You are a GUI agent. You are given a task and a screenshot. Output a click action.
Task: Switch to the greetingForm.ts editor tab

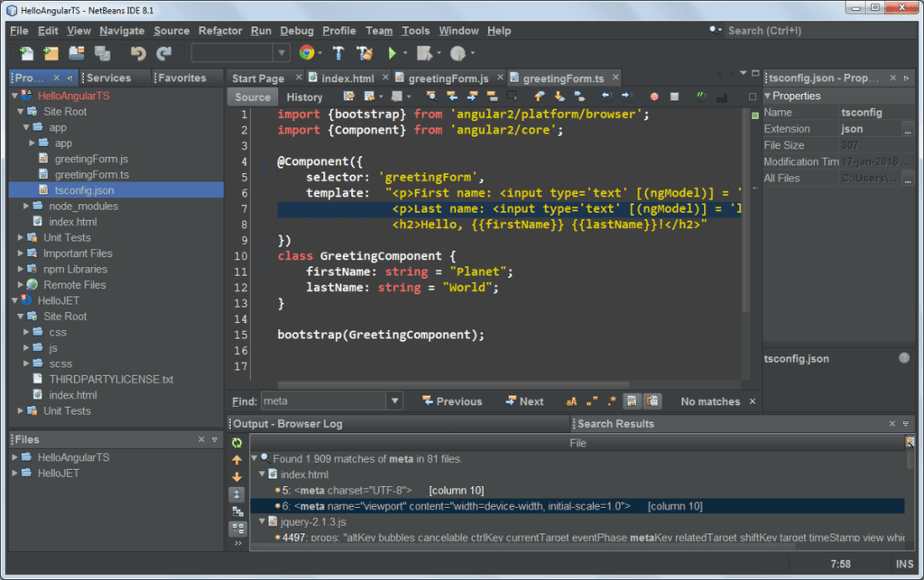click(561, 78)
